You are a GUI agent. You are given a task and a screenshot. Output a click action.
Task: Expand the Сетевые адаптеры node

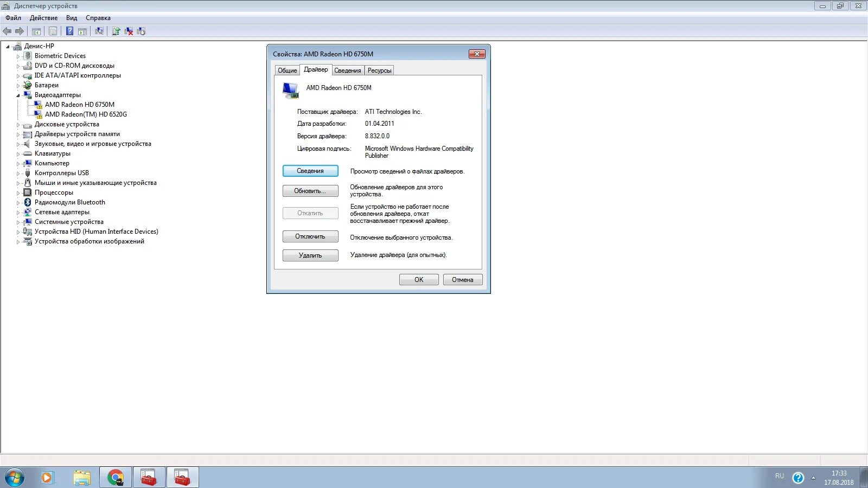click(18, 213)
